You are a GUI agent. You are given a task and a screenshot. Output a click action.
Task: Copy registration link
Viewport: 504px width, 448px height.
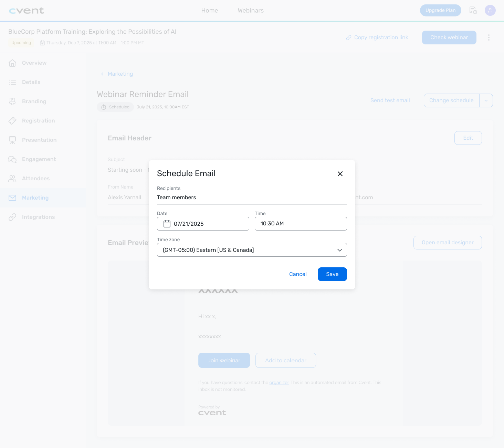tap(377, 38)
